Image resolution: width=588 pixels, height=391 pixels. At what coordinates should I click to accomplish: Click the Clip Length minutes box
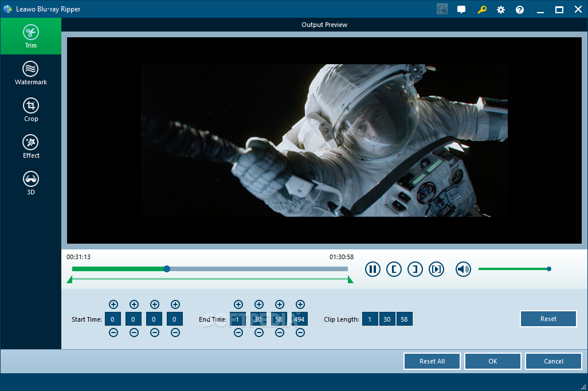point(387,319)
